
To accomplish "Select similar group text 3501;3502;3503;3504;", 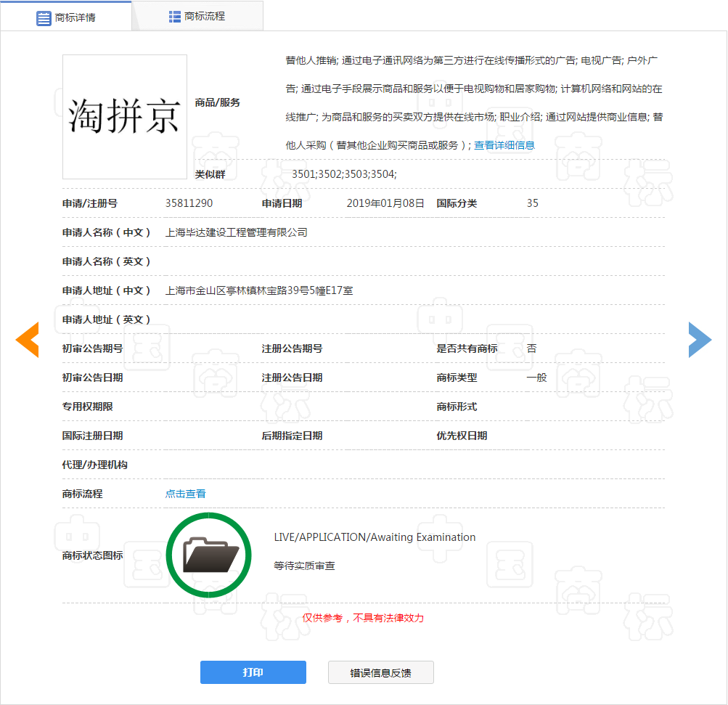I will coord(344,174).
